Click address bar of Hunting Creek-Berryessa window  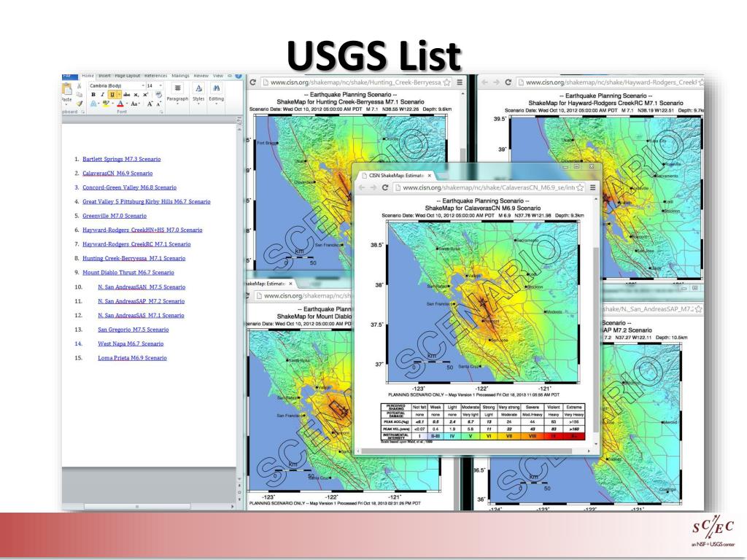pos(355,82)
